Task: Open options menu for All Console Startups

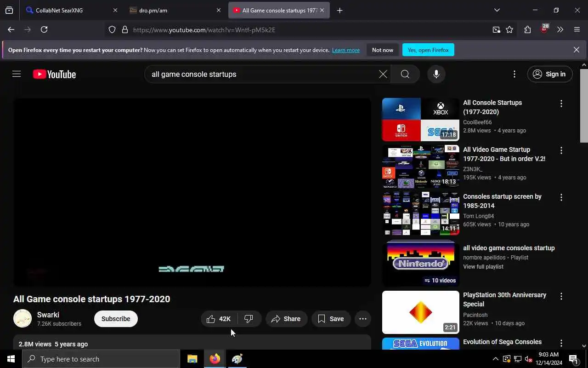Action: click(x=561, y=103)
